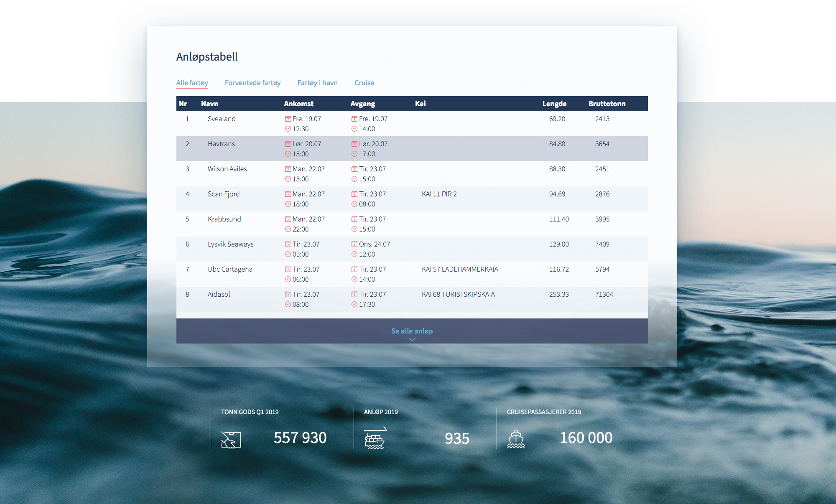Viewport: 836px width, 504px height.
Task: Click the KAI 11 PIR 2 cell
Action: click(x=439, y=194)
